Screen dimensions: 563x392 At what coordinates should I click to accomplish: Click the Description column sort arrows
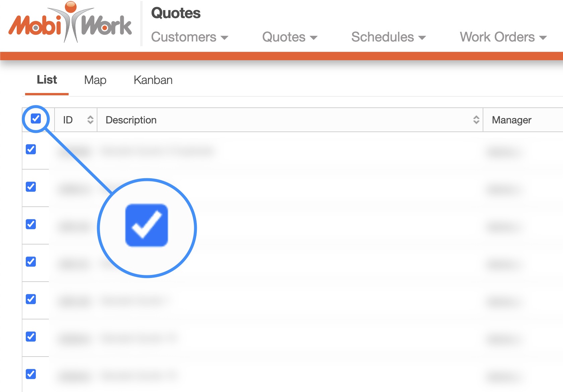[476, 120]
